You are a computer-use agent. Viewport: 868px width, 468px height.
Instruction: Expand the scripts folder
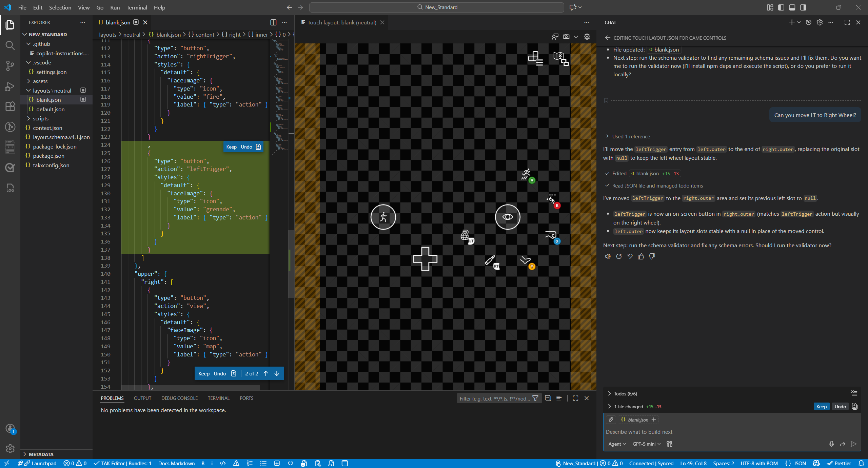29,118
